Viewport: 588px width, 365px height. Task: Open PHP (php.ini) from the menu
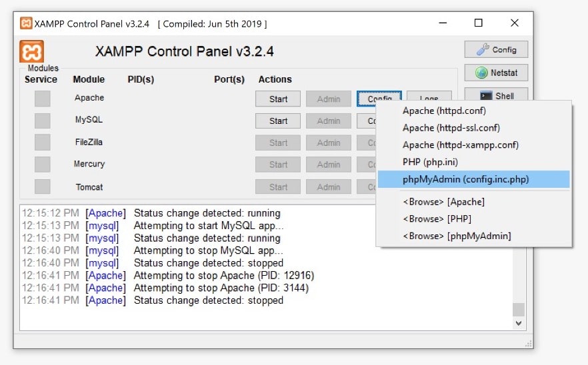pos(473,162)
